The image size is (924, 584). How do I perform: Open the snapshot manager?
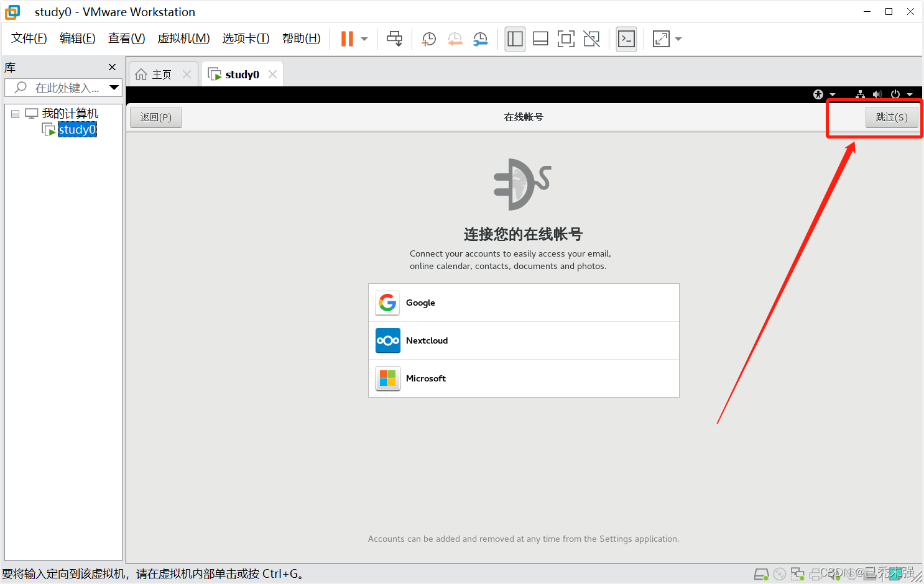point(481,39)
